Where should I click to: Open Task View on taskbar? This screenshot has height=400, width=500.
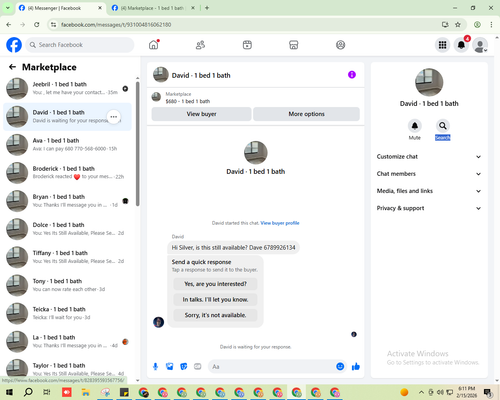tap(47, 392)
